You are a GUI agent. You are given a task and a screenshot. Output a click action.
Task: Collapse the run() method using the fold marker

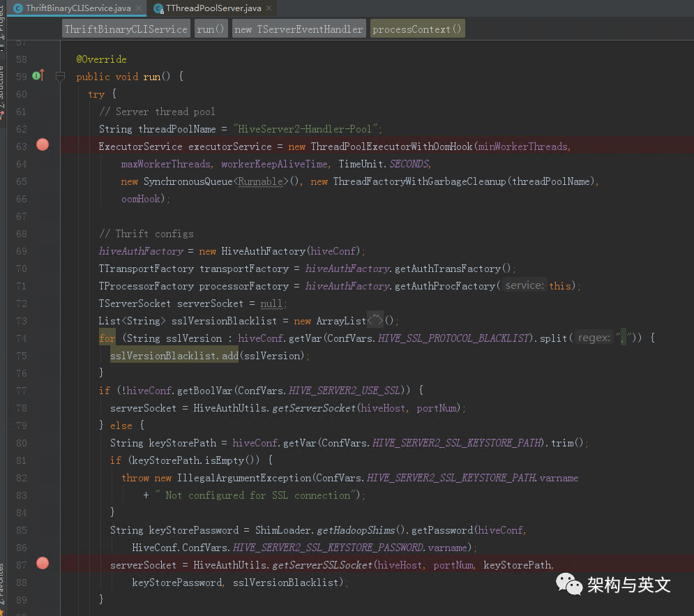click(60, 76)
